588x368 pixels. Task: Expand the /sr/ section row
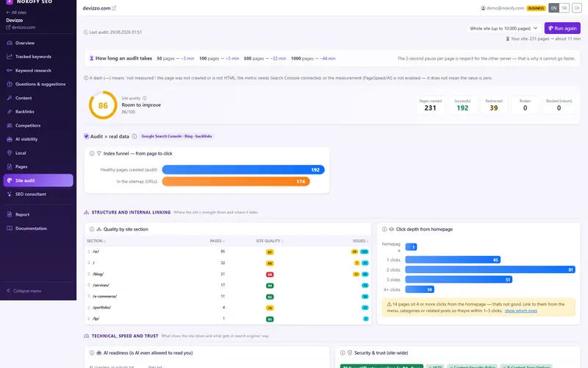coord(89,252)
